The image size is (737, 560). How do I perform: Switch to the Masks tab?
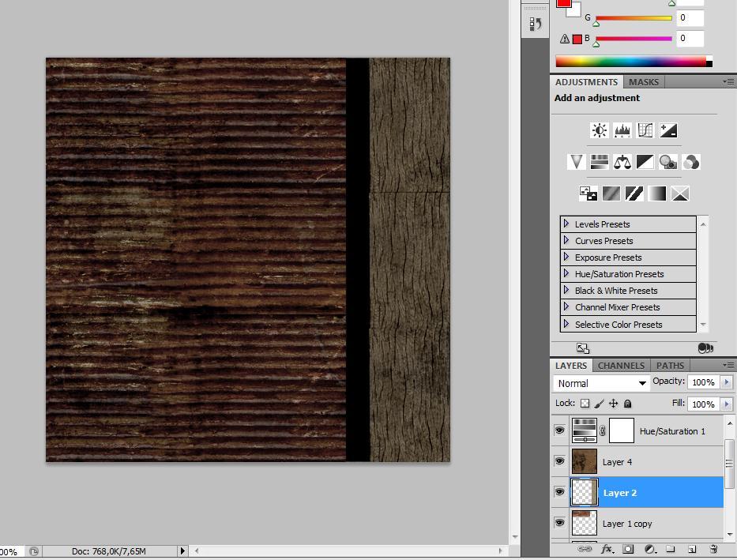(644, 81)
